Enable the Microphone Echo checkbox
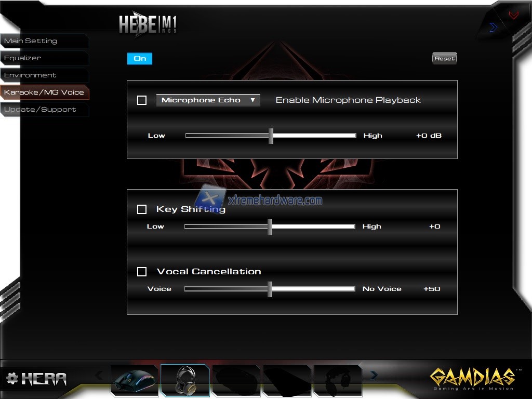 142,100
